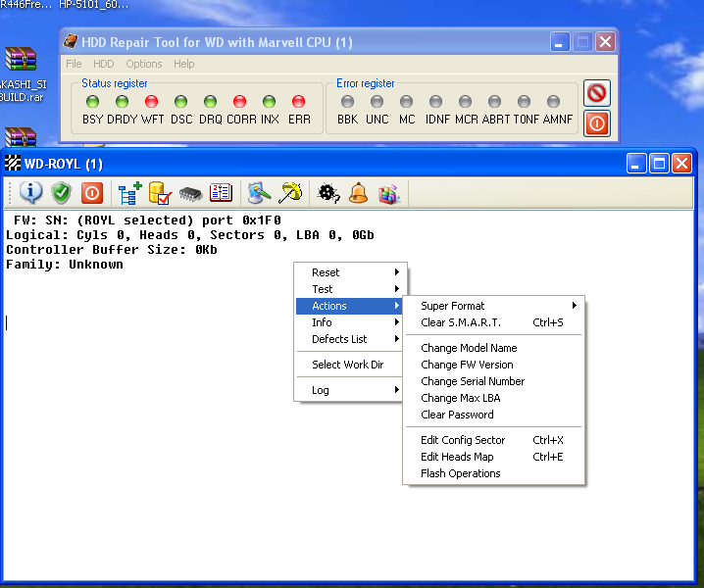Click the black bug toolbar icon
Screen dimensions: 704x588
pos(328,193)
